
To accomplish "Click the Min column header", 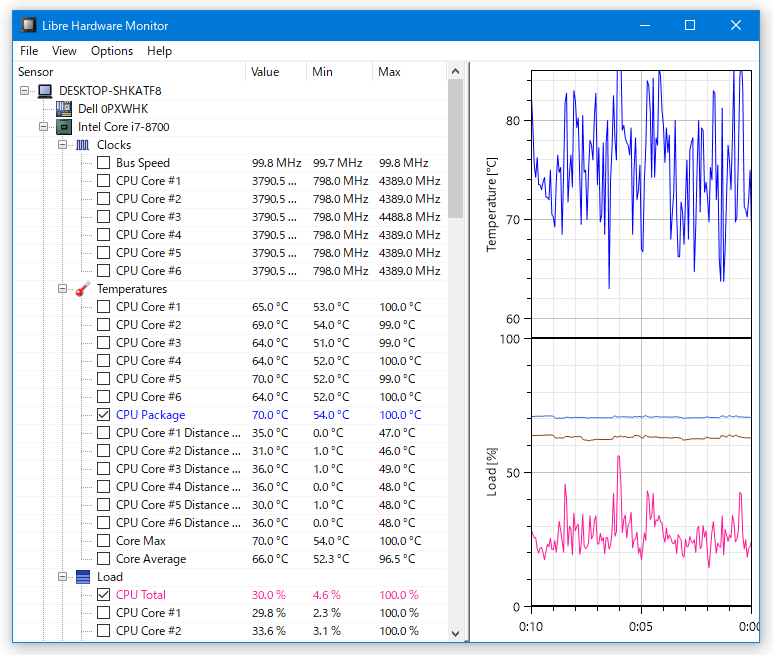I will pos(339,71).
